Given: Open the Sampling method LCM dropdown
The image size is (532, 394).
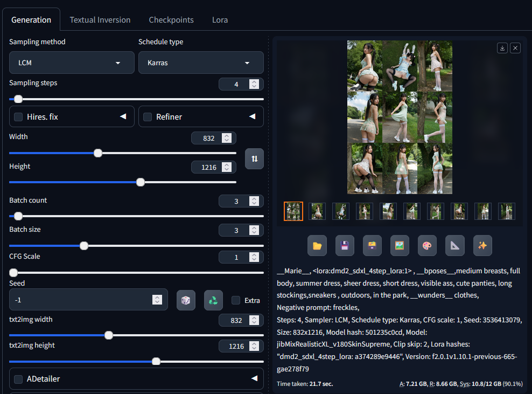Looking at the screenshot, I should (x=72, y=63).
